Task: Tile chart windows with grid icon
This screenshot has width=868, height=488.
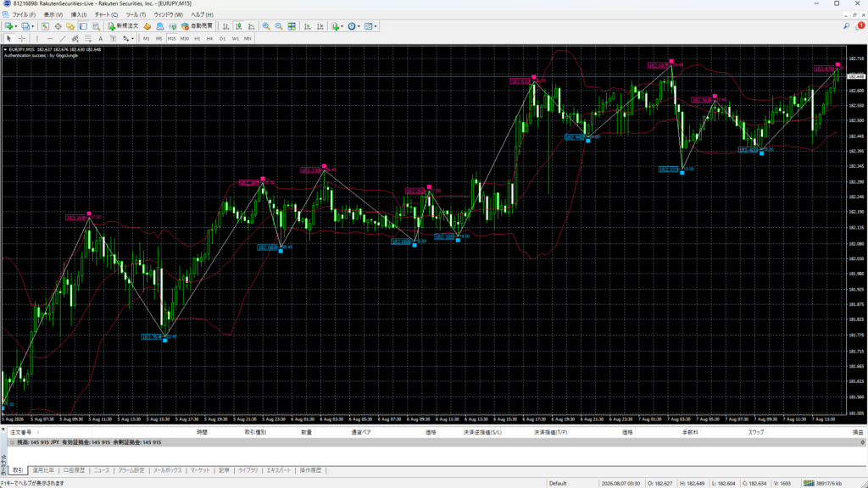Action: 292,26
